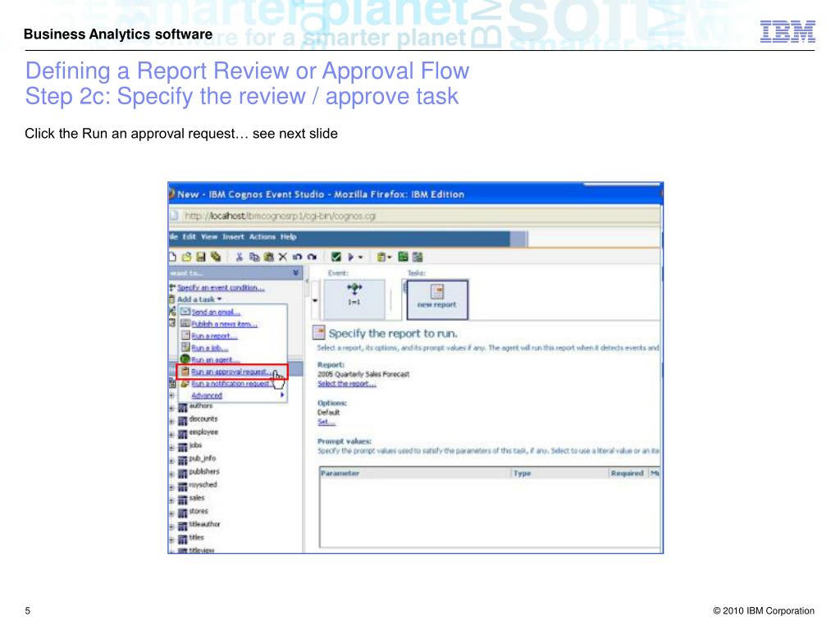Click the Set link under Options
840x630 pixels.
(326, 422)
